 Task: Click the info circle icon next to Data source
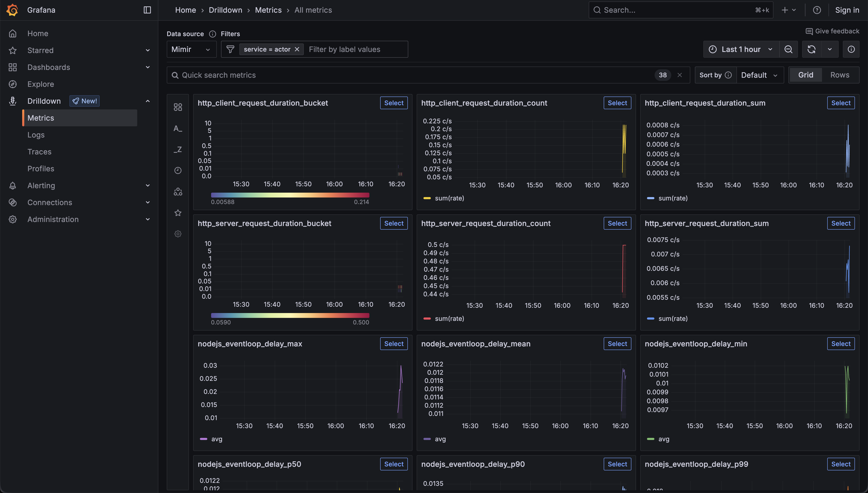(212, 34)
